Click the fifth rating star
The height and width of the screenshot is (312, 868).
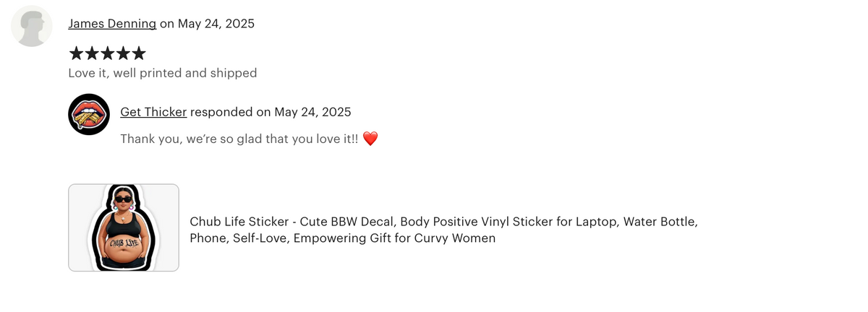click(138, 53)
